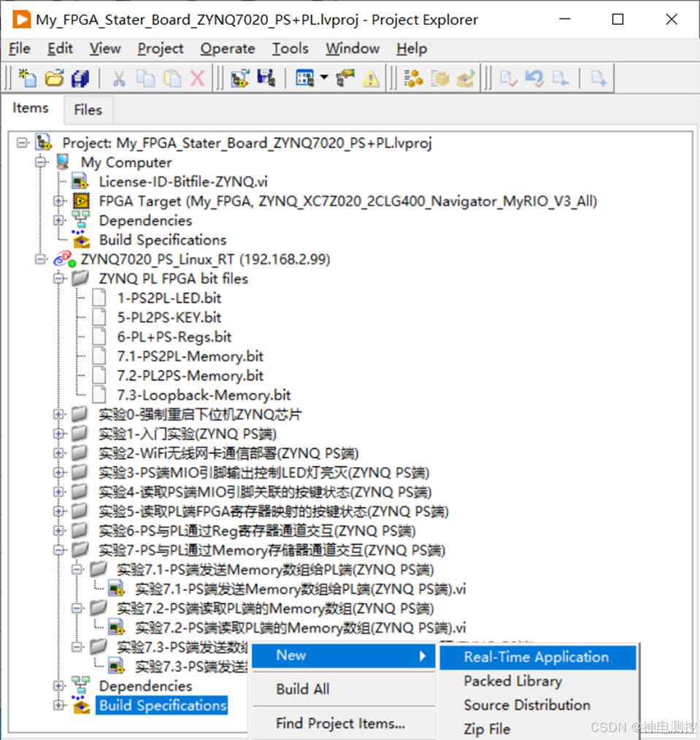The height and width of the screenshot is (740, 700).
Task: Click the My Computer monitor icon
Action: click(x=62, y=162)
